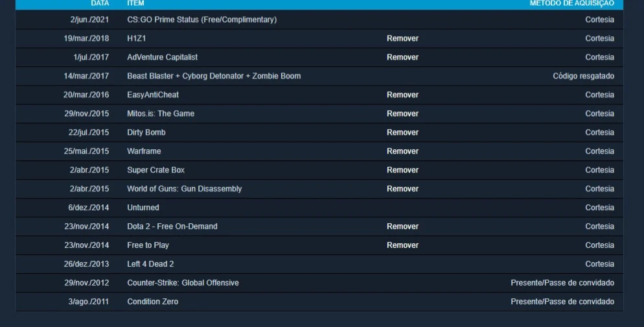Click the Unturned item entry
Image resolution: width=644 pixels, height=327 pixels.
(143, 208)
